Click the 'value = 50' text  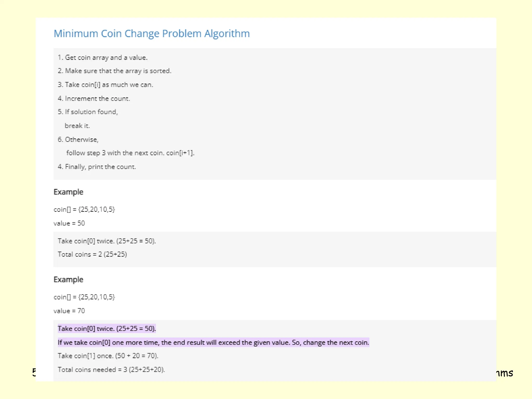(69, 223)
